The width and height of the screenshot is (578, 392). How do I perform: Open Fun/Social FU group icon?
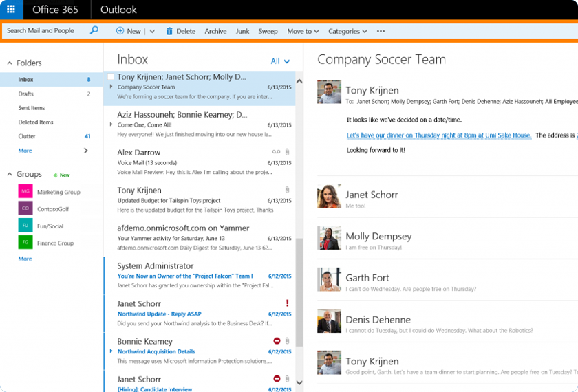point(25,225)
